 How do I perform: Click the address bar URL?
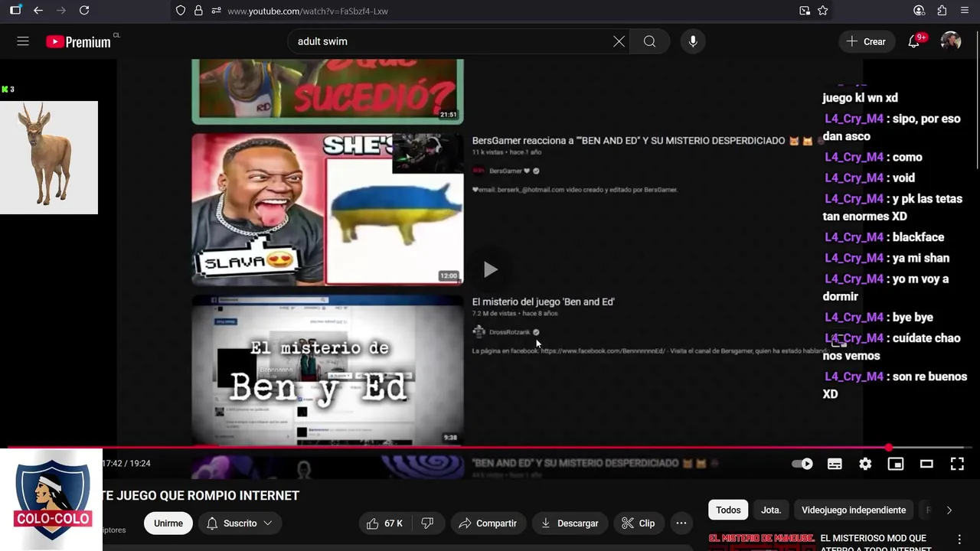tap(307, 11)
